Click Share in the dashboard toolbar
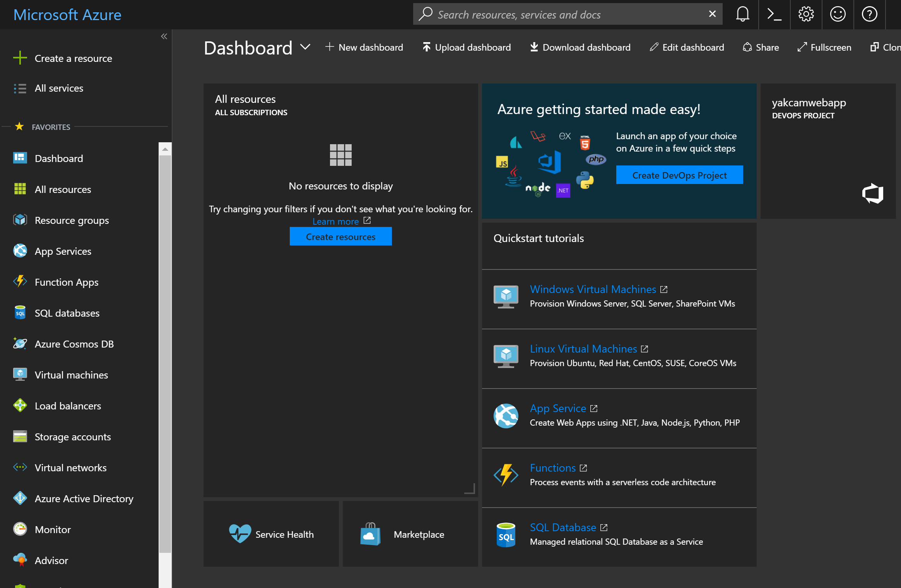This screenshot has height=588, width=901. click(761, 47)
